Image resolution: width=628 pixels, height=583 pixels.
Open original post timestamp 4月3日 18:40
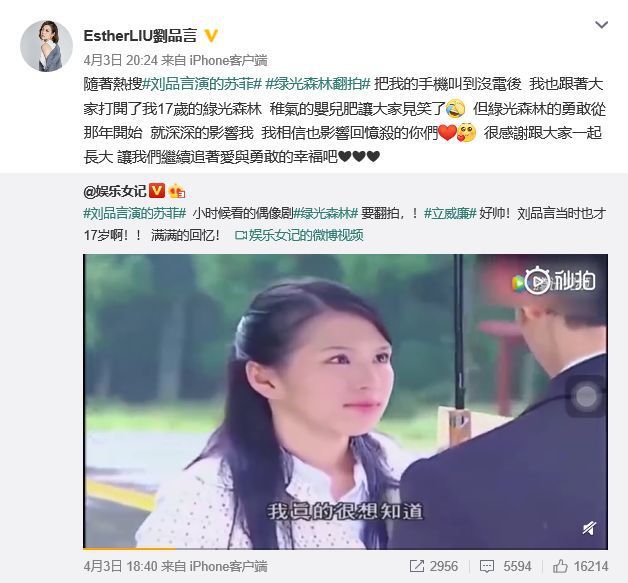point(121,566)
